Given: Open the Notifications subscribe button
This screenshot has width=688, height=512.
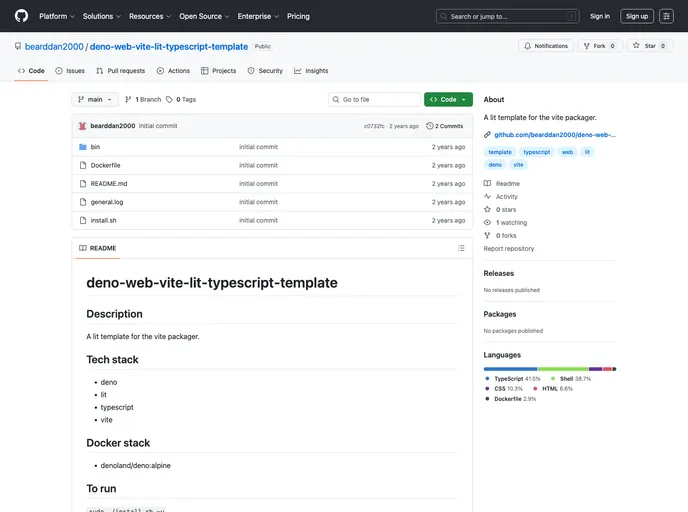Looking at the screenshot, I should [x=545, y=46].
